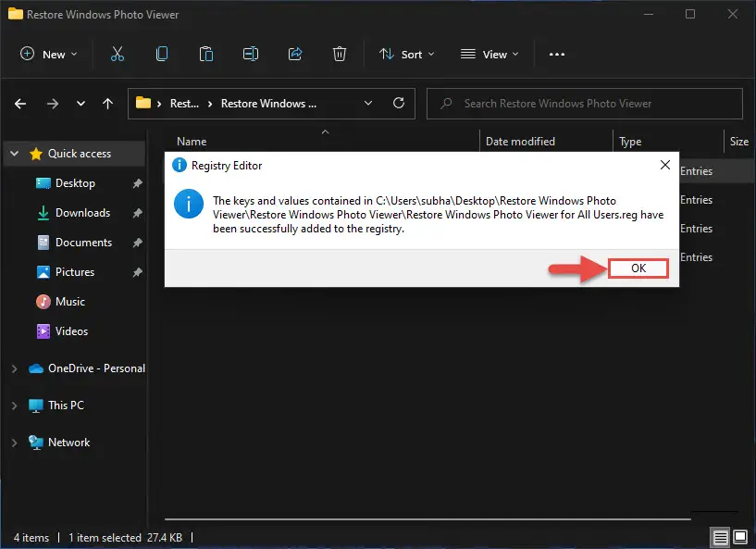Click the Network icon in sidebar
This screenshot has width=756, height=549.
(x=36, y=443)
